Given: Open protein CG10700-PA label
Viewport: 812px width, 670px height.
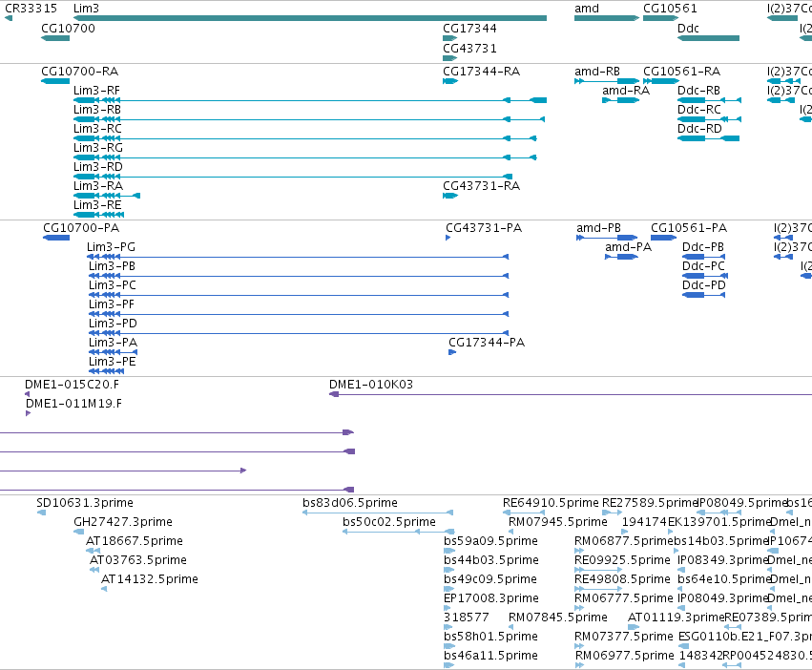Looking at the screenshot, I should 81,228.
